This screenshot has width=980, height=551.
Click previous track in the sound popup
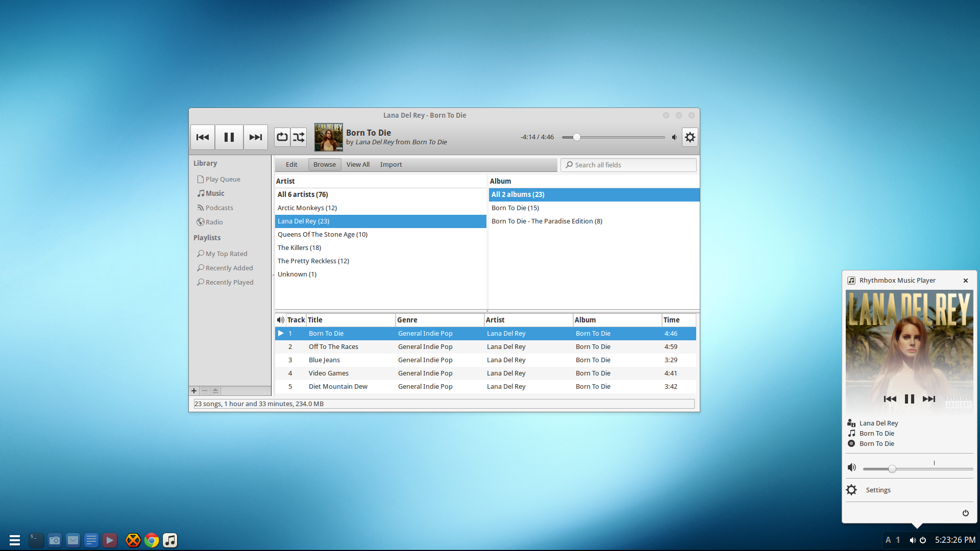coord(890,399)
